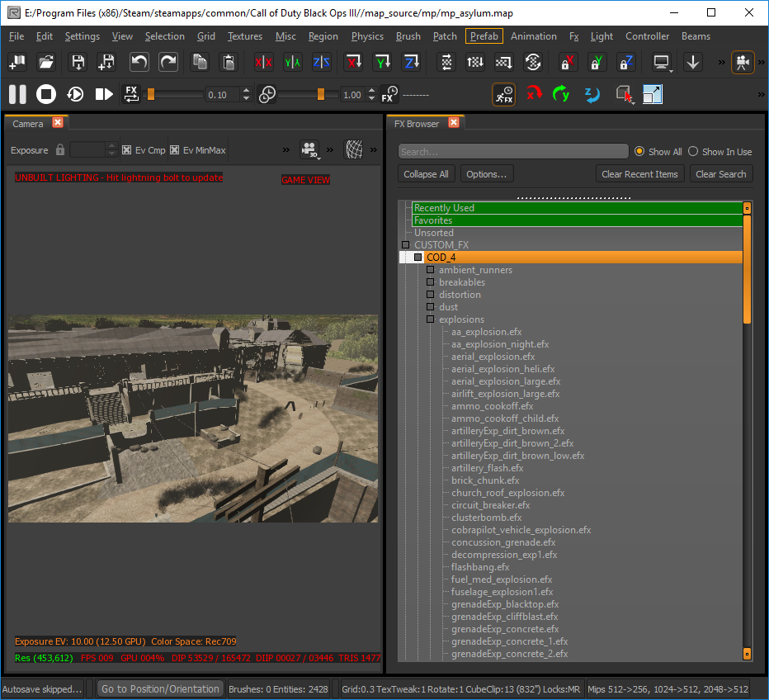This screenshot has width=769, height=700.
Task: Rotate selection around X axis icon
Action: pos(354,62)
